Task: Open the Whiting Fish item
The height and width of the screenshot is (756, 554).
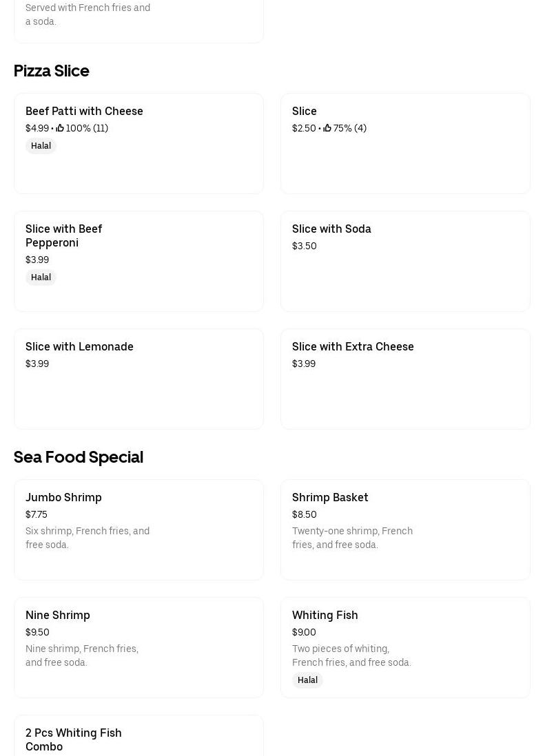Action: [x=405, y=647]
